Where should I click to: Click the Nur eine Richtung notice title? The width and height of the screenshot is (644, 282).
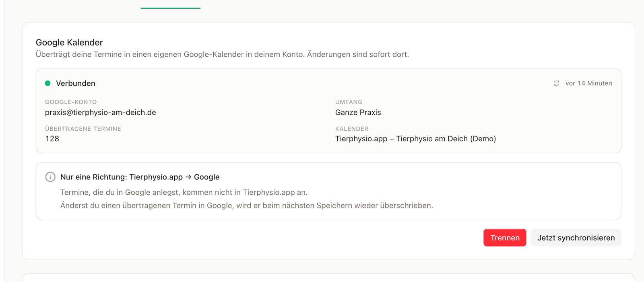[x=140, y=177]
